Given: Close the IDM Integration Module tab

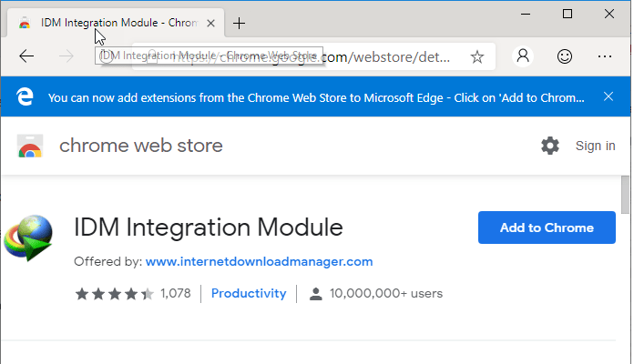Looking at the screenshot, I should pyautogui.click(x=211, y=23).
